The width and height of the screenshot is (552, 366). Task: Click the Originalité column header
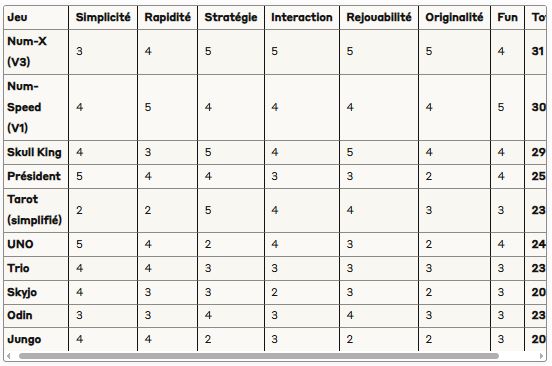(x=454, y=17)
